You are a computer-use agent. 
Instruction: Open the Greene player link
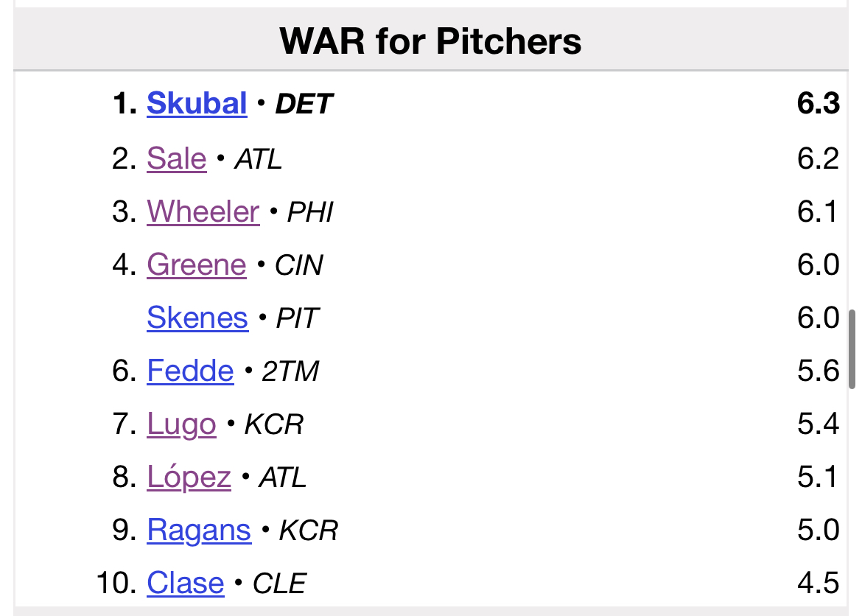point(196,265)
